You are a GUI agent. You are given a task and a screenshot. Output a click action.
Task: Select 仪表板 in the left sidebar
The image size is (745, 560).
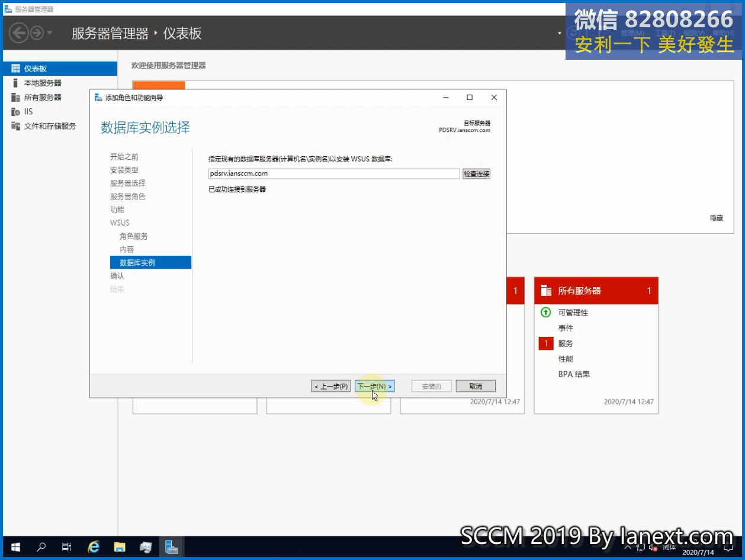click(60, 69)
